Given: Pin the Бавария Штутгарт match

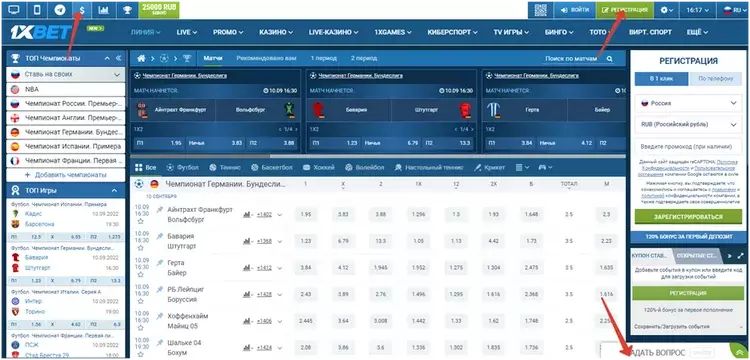Looking at the screenshot, I should [160, 236].
